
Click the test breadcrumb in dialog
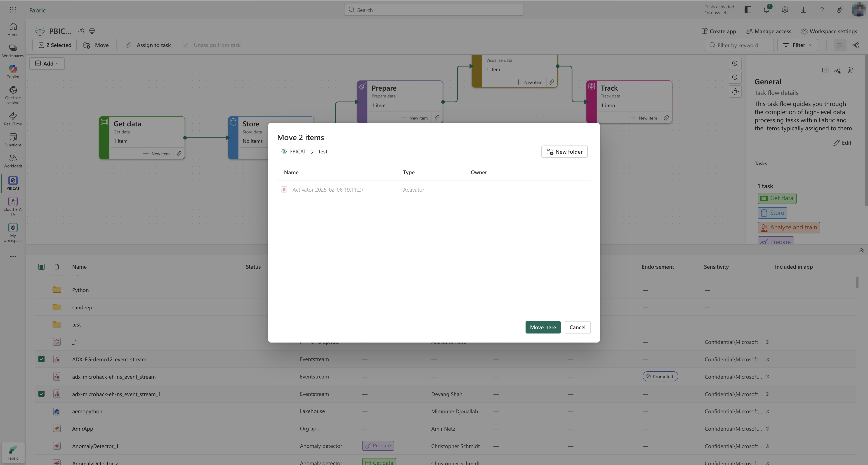[323, 152]
